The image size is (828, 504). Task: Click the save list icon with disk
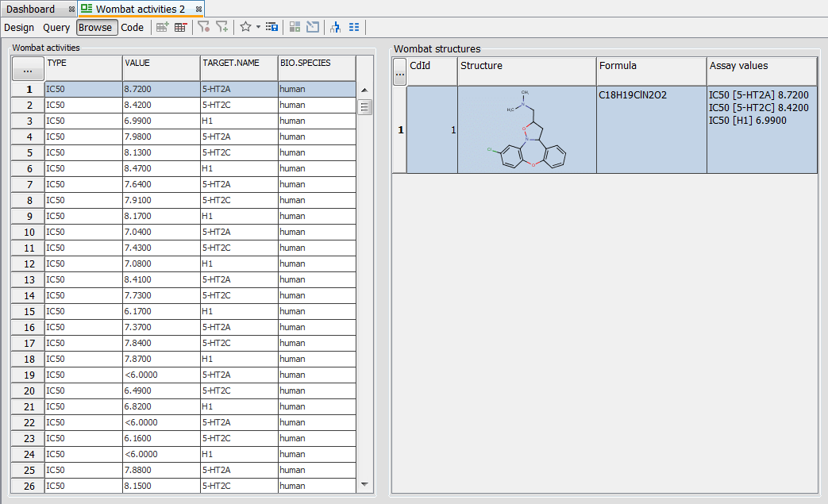272,27
